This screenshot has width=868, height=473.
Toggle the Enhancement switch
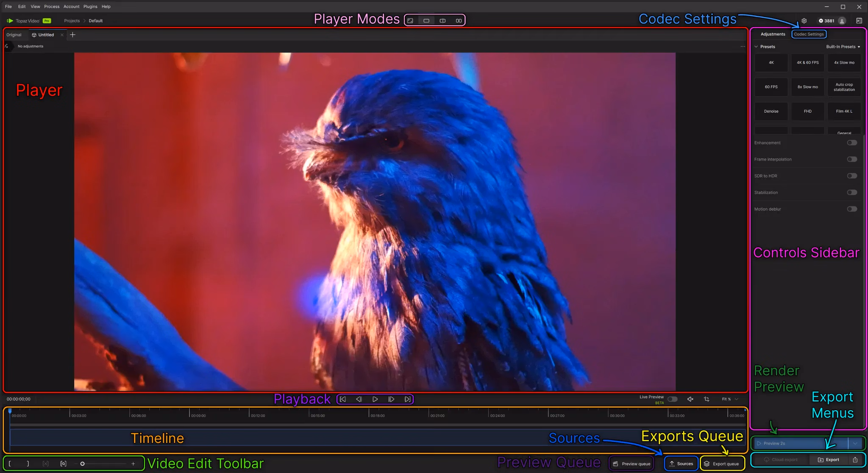click(852, 143)
